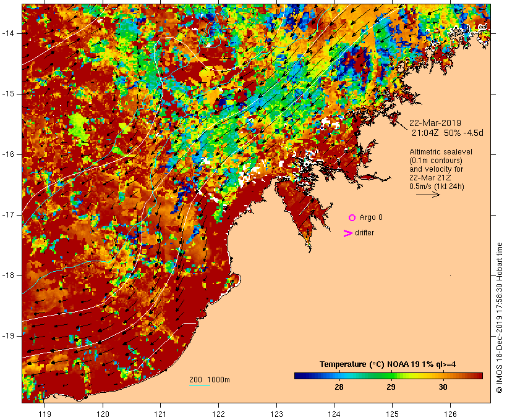Click the 'Temperature (°C) NOAA 19 1% ql>=4' title
Screen dimensions: 507x420
tap(388, 364)
